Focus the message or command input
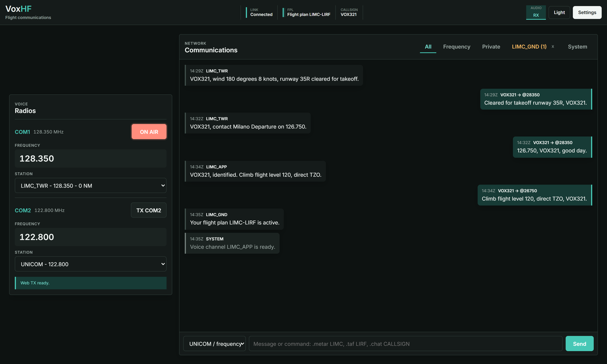Image resolution: width=607 pixels, height=364 pixels. 405,344
